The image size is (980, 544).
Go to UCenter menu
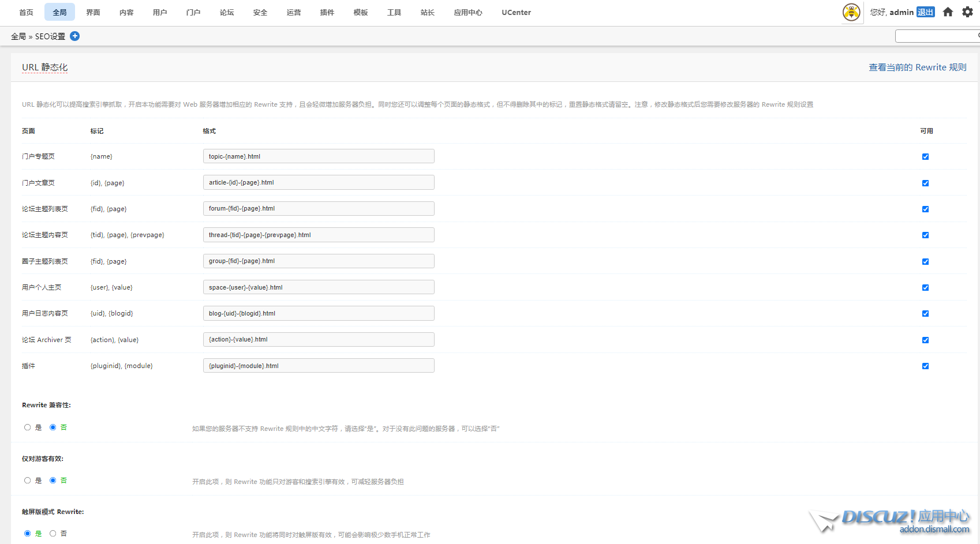coord(516,12)
